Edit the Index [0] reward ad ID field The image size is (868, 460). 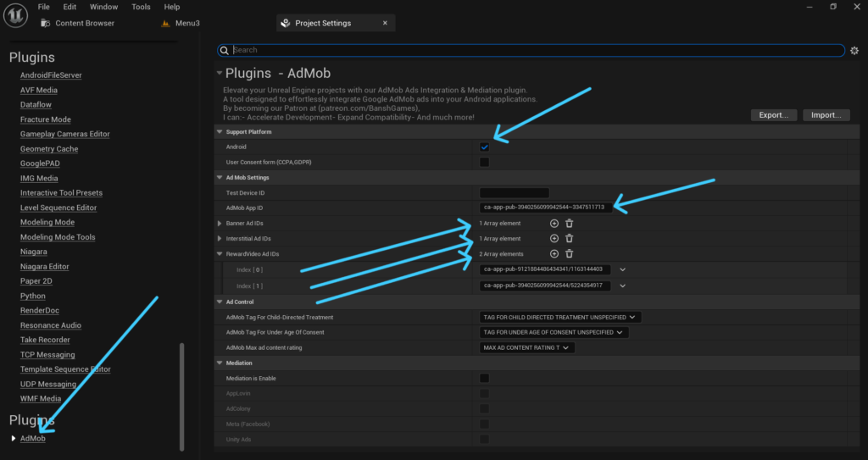(x=545, y=269)
